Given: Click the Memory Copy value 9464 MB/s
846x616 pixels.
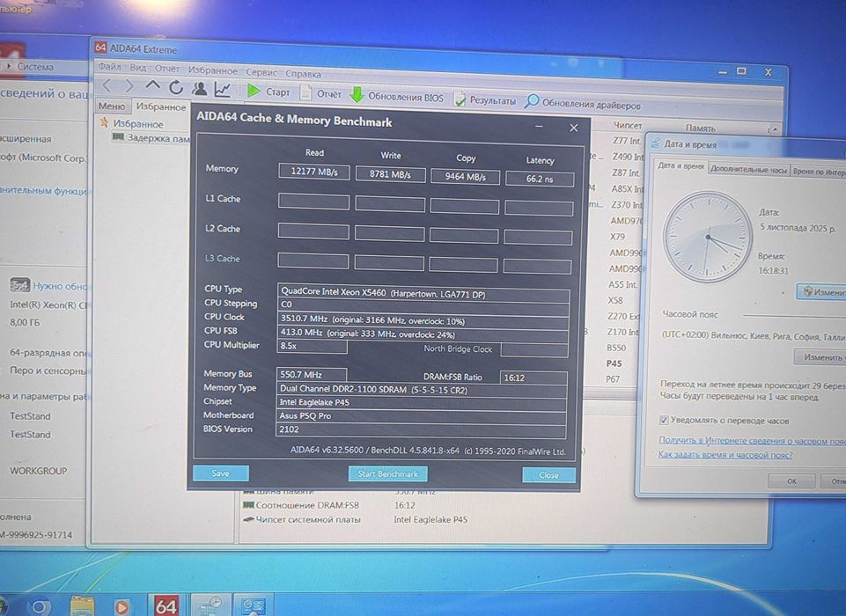Looking at the screenshot, I should tap(465, 176).
